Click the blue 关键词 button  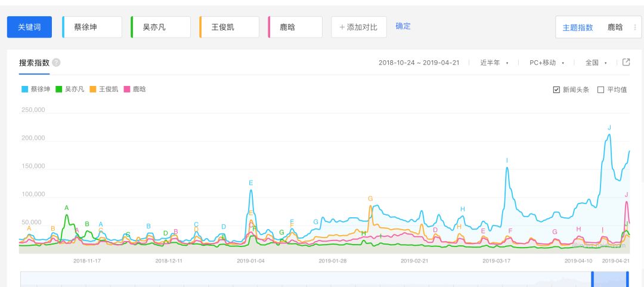coord(29,27)
